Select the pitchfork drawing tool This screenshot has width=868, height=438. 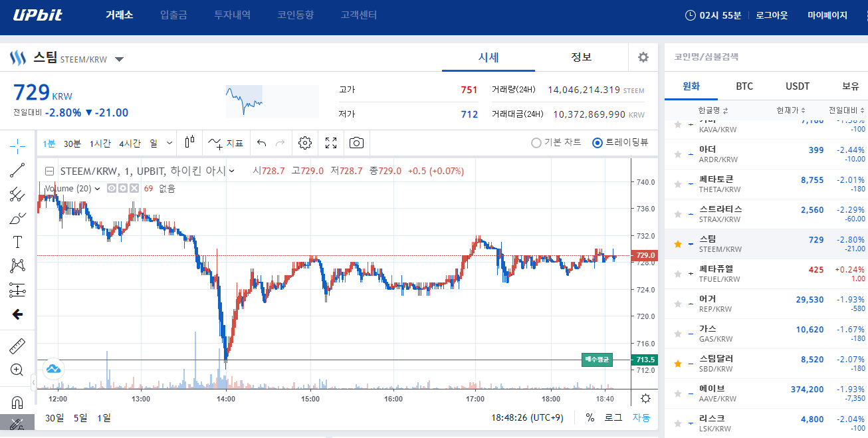coord(18,194)
